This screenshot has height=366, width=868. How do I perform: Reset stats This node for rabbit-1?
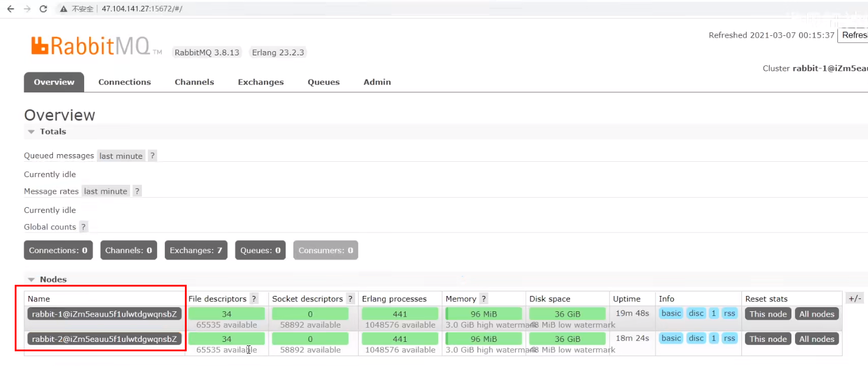pos(768,314)
